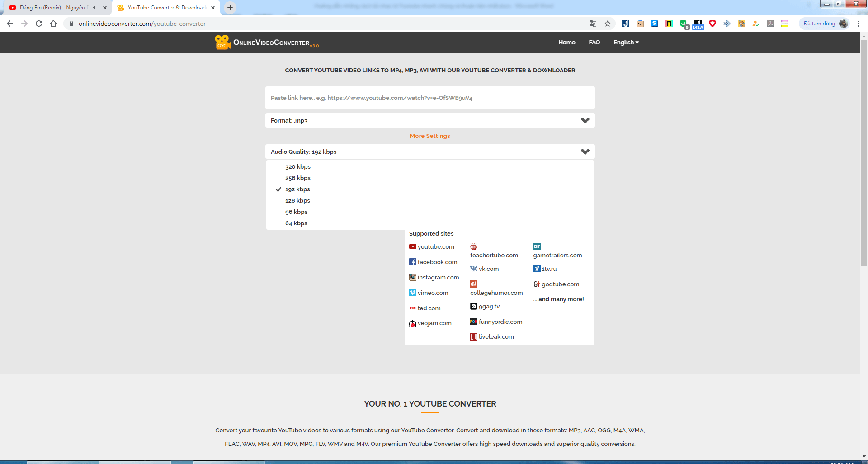Open the cartoon tiger extension icon
This screenshot has height=464, width=868.
(x=741, y=24)
